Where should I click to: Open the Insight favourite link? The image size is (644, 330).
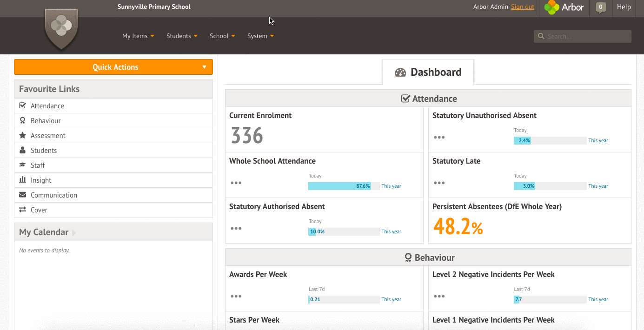point(113,180)
